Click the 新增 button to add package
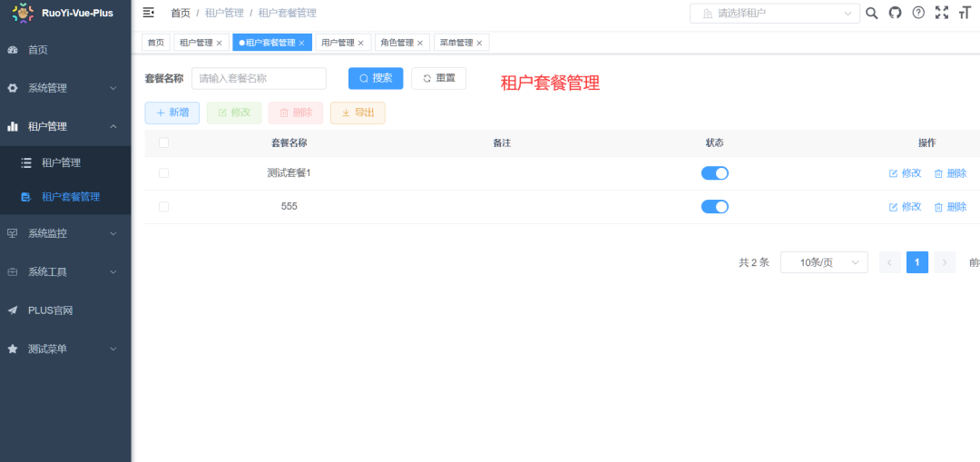 tap(172, 113)
